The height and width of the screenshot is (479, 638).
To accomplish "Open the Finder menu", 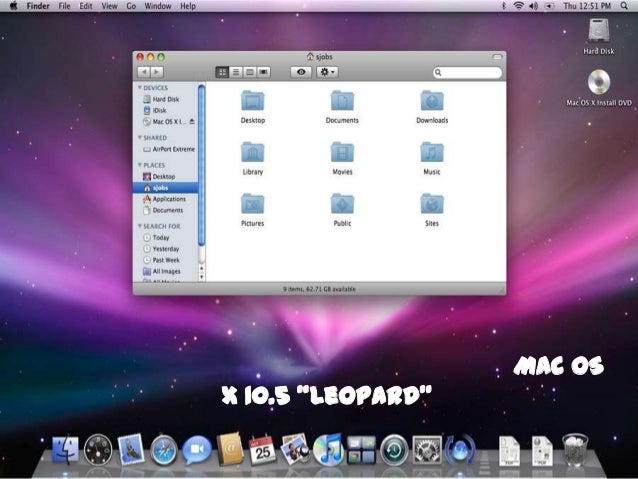I will pos(38,6).
